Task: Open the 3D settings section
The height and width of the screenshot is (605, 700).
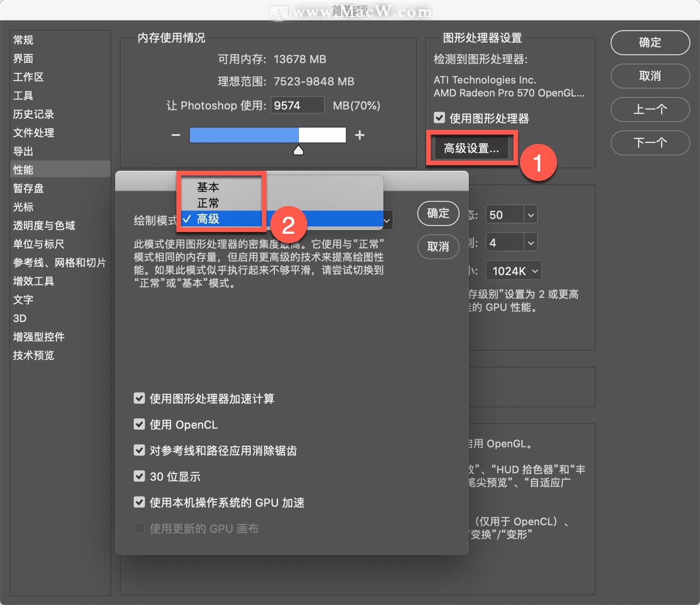Action: coord(19,318)
